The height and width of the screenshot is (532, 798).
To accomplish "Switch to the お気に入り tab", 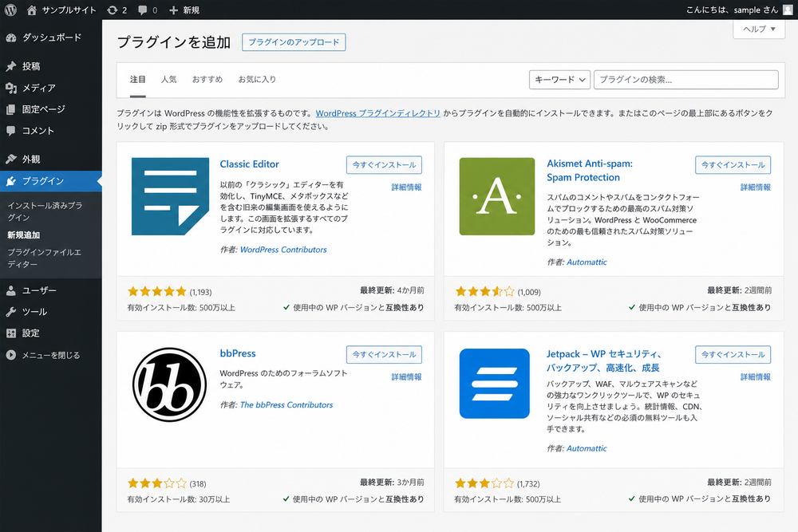I will (x=257, y=79).
